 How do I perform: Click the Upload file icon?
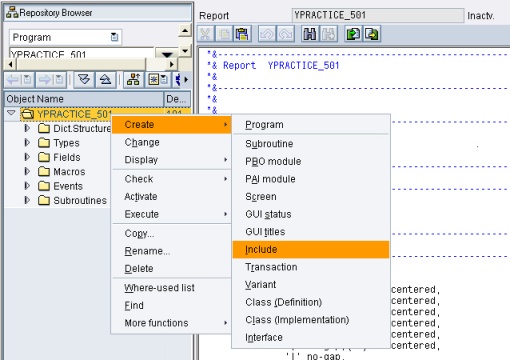[353, 34]
